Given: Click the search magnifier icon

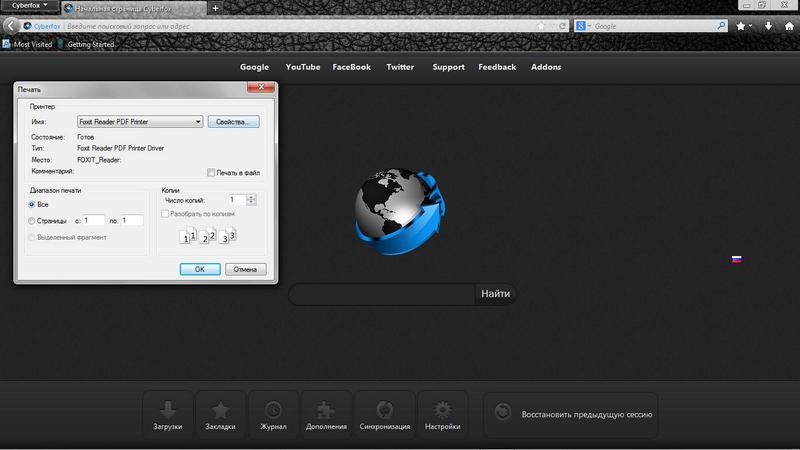Looking at the screenshot, I should 721,26.
